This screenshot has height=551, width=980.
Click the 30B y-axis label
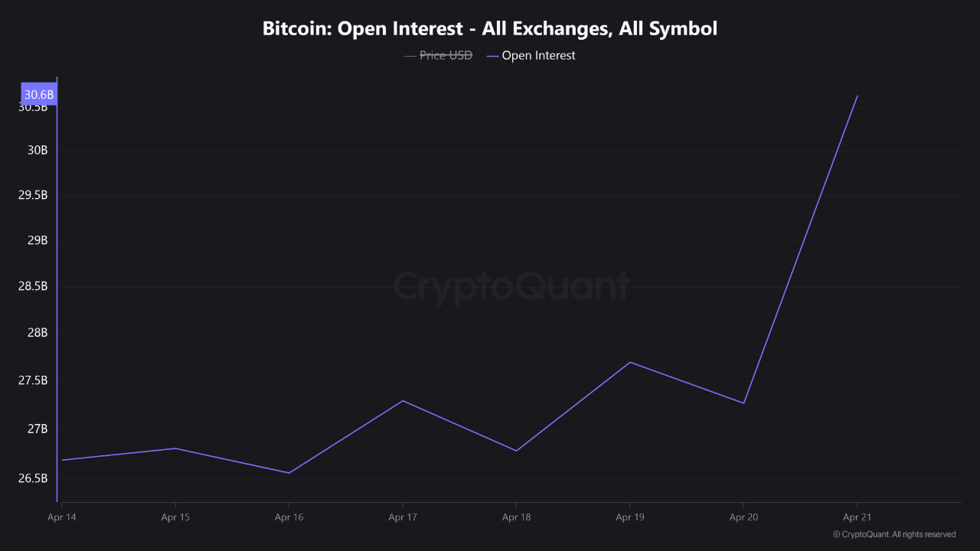tap(38, 150)
